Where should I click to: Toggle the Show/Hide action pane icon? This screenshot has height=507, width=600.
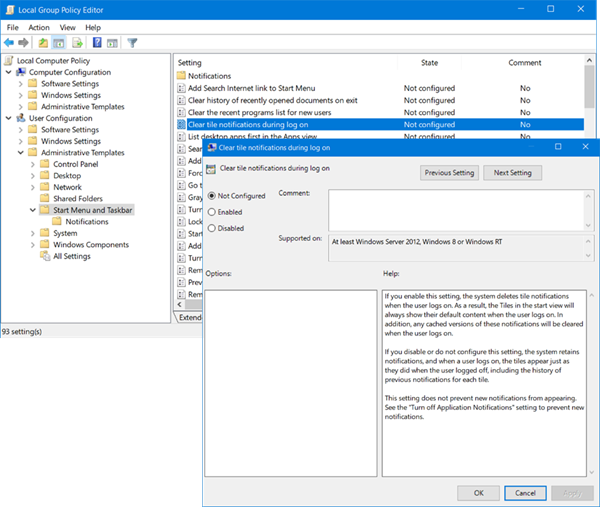click(x=112, y=43)
